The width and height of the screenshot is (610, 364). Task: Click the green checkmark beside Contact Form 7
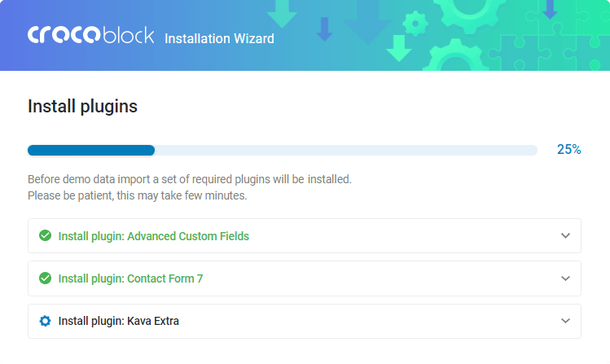(x=45, y=278)
